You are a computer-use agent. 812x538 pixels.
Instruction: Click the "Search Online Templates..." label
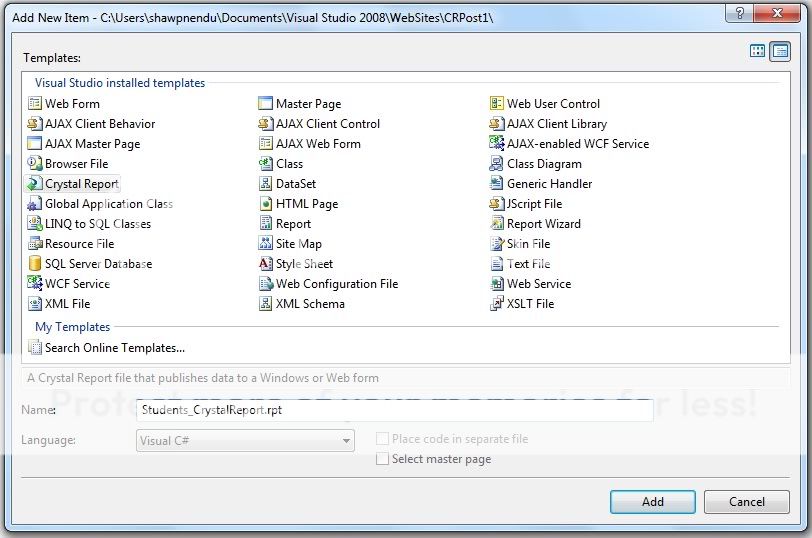tap(115, 348)
